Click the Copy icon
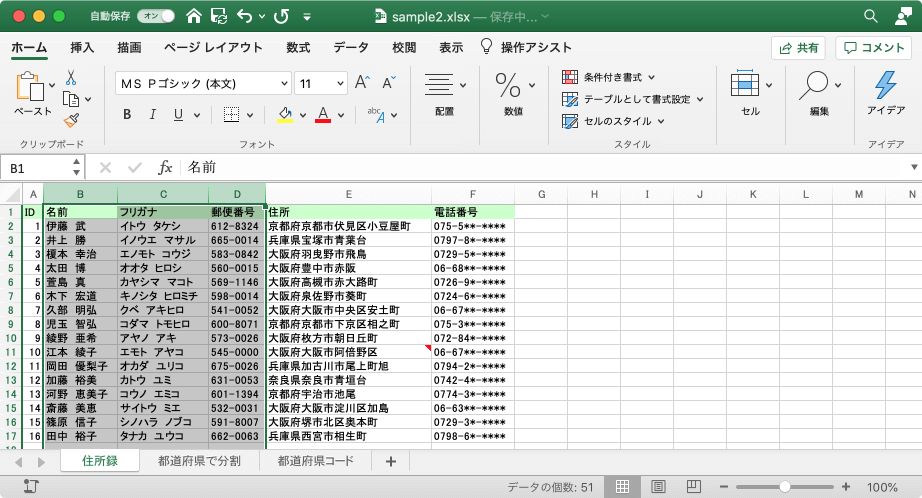Viewport: 922px width, 498px height. tap(71, 99)
